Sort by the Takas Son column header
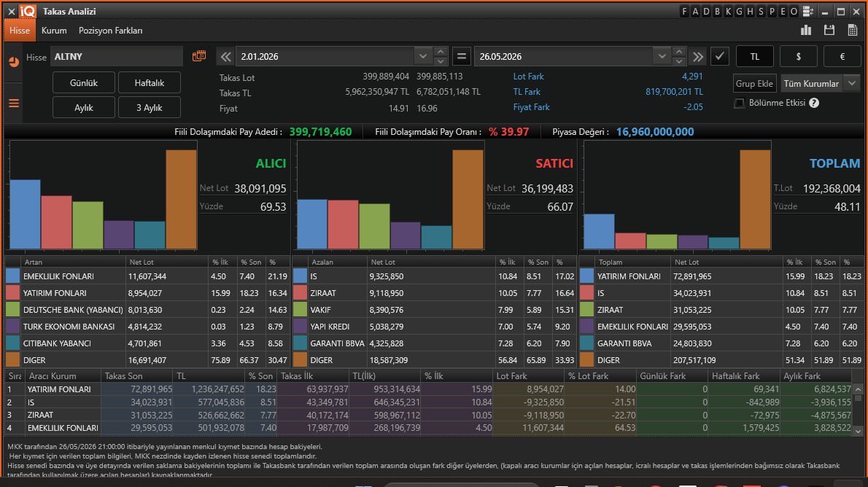 pos(136,375)
